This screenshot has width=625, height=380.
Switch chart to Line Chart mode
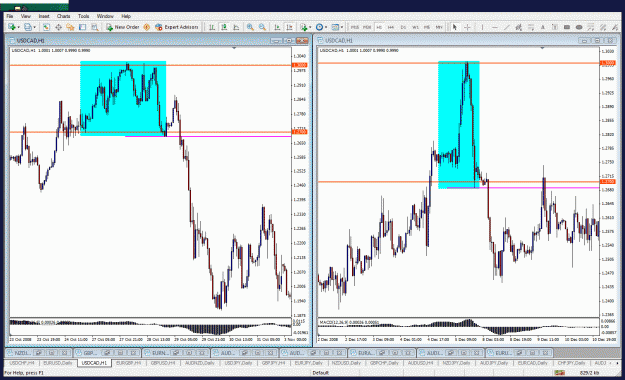(236, 27)
